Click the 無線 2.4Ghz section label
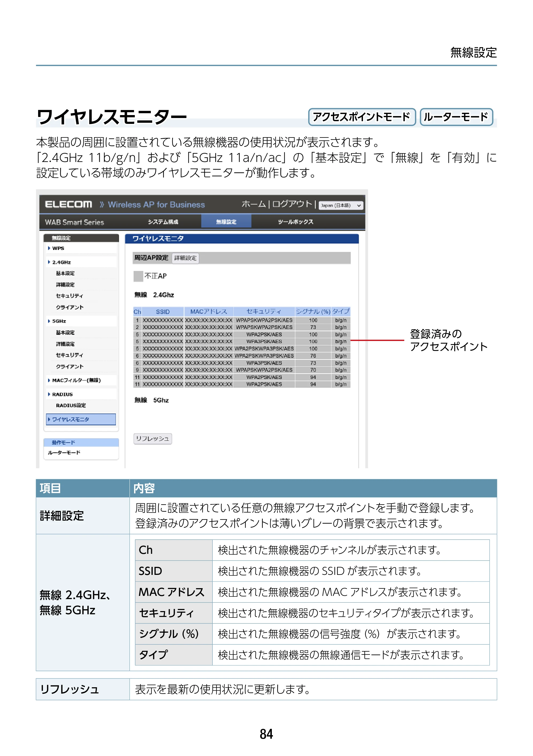 154,295
